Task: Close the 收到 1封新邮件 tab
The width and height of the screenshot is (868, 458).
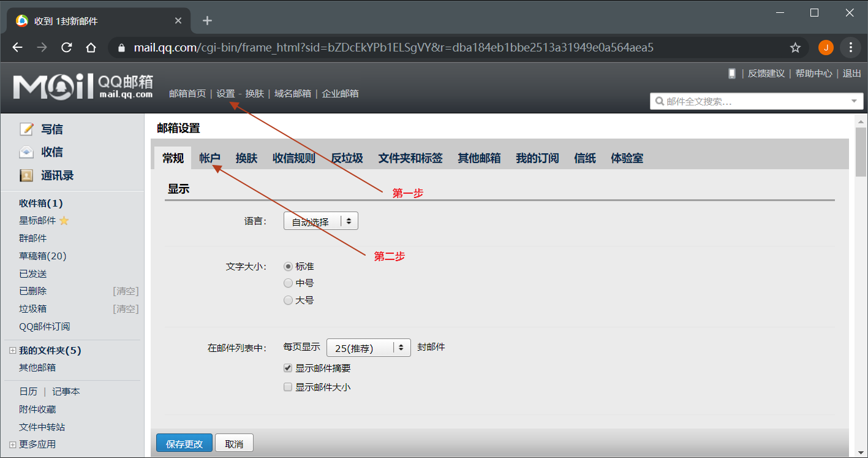Action: 178,21
